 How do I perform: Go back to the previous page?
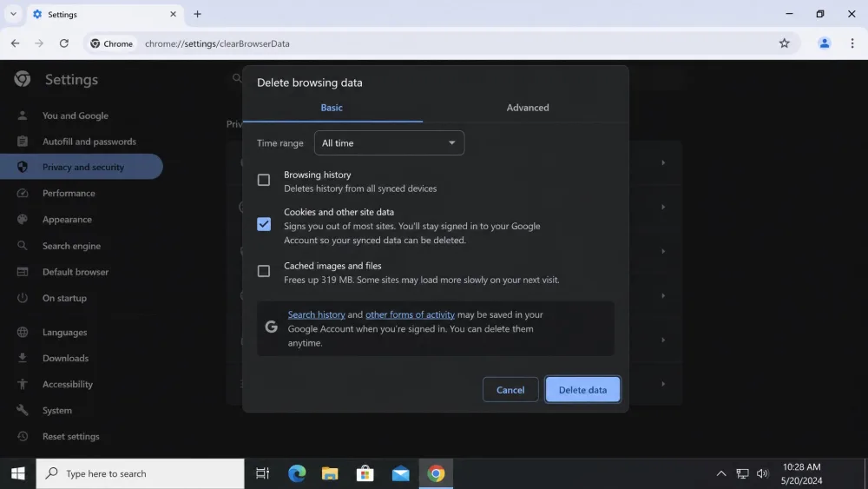pos(15,43)
